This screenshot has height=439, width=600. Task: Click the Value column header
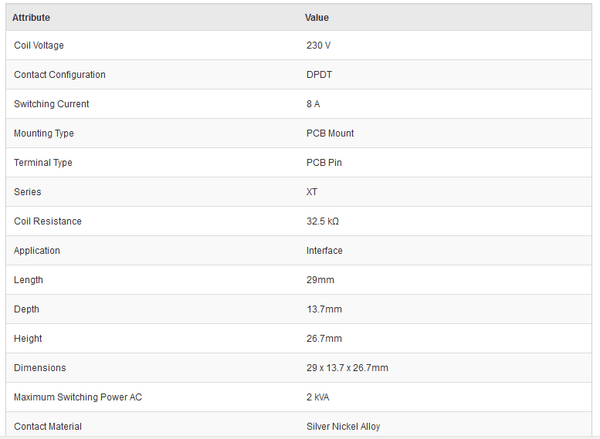(317, 17)
